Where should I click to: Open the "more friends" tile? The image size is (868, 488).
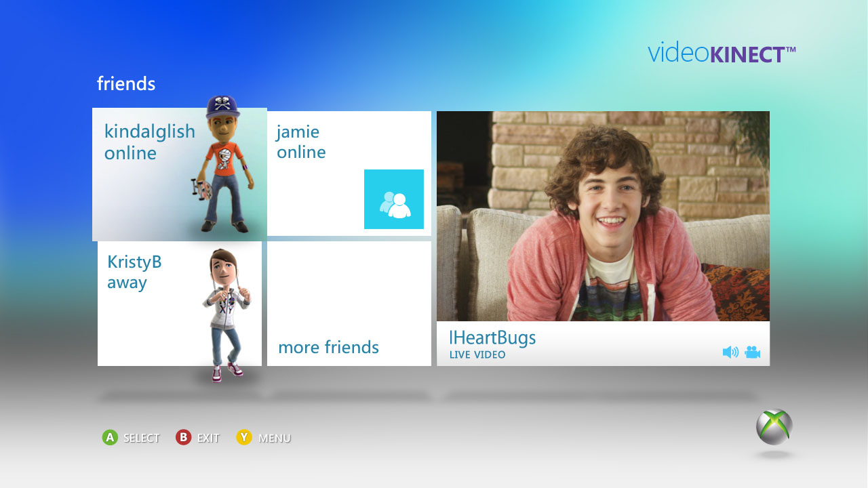pyautogui.click(x=349, y=304)
